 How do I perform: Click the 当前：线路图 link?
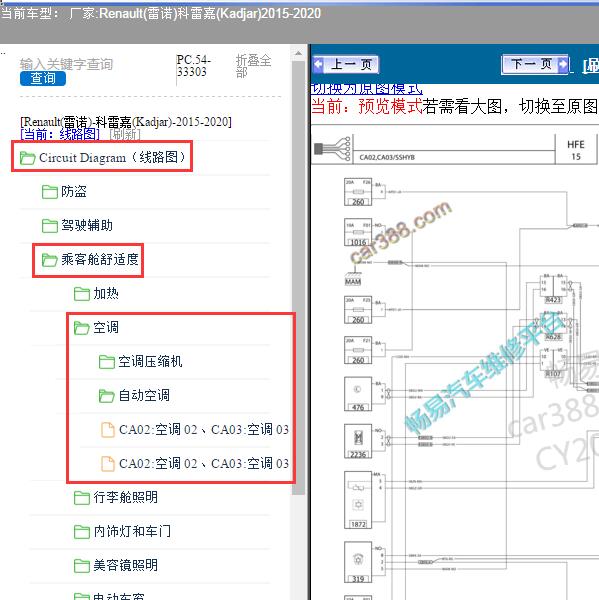point(60,134)
